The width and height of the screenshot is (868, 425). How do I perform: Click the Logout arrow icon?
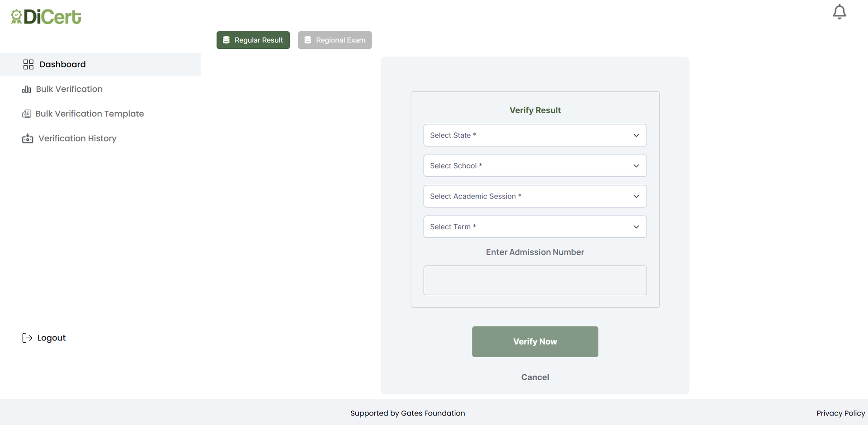27,338
